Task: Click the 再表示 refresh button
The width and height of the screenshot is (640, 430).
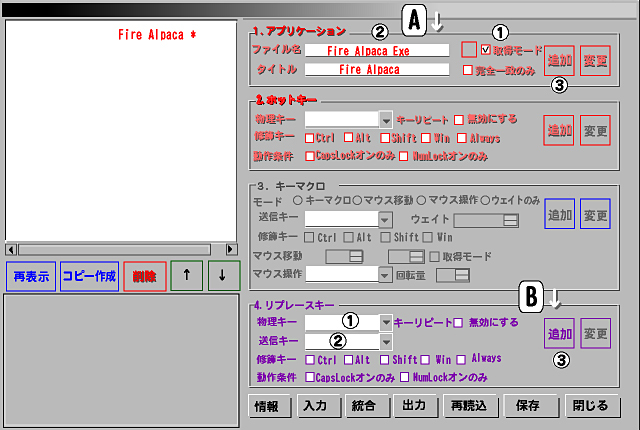Action: [31, 277]
